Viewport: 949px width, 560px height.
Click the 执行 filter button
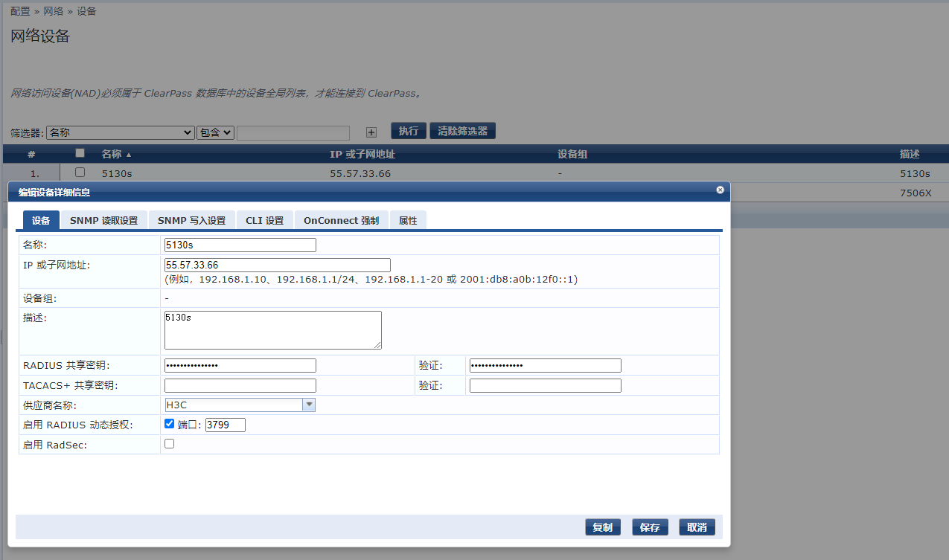[409, 131]
